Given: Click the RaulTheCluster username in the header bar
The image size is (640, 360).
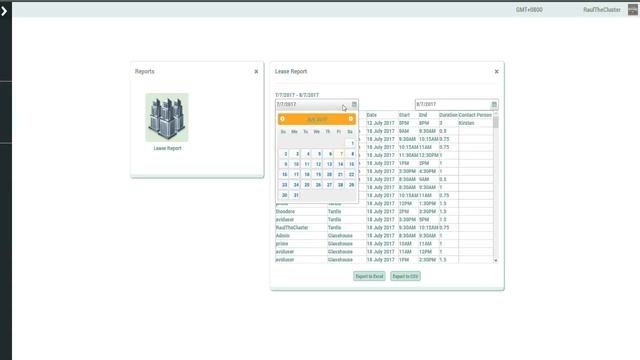Looking at the screenshot, I should 602,10.
